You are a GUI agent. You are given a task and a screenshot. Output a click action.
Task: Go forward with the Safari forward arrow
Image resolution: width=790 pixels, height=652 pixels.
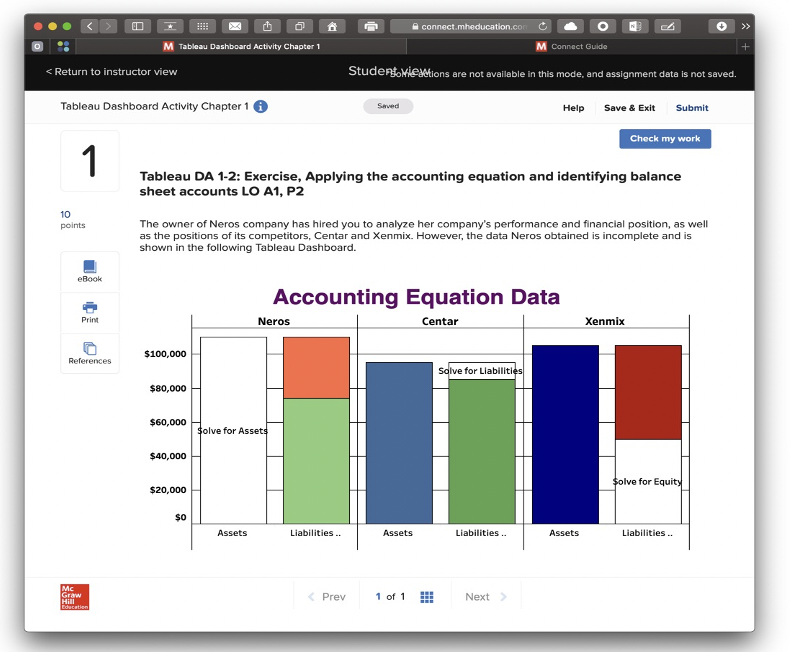click(108, 26)
